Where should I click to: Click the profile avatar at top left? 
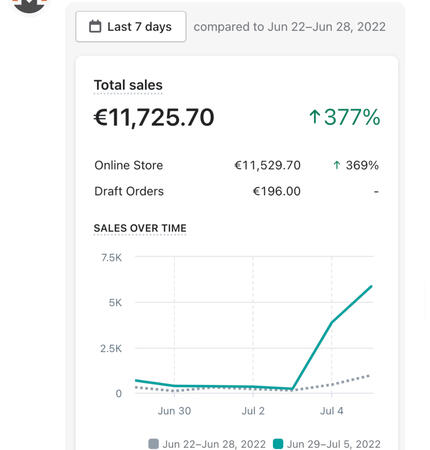pos(29,5)
